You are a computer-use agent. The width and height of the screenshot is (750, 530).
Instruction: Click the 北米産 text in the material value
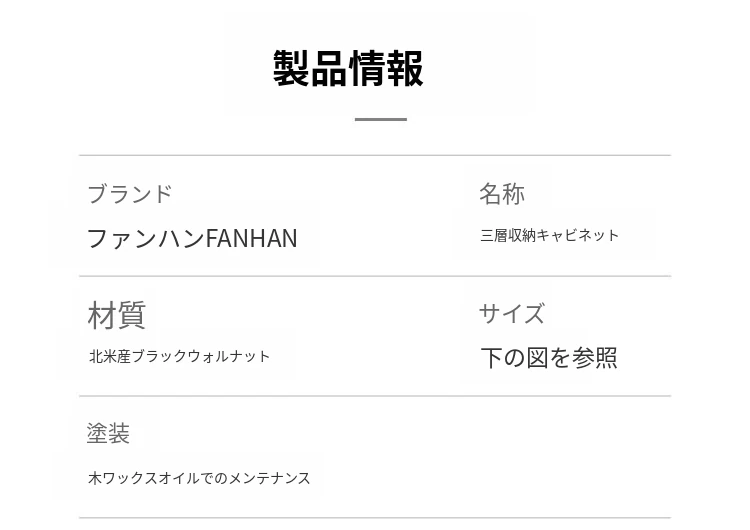(x=110, y=356)
